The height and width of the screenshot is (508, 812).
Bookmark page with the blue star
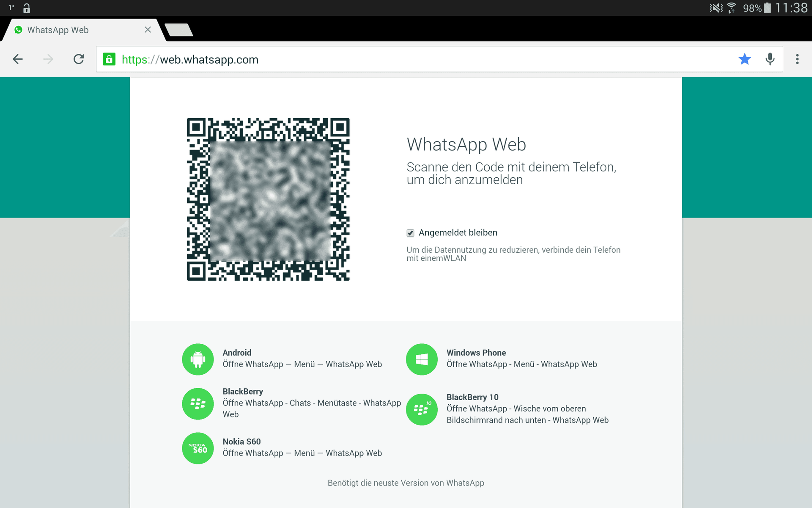(x=745, y=59)
